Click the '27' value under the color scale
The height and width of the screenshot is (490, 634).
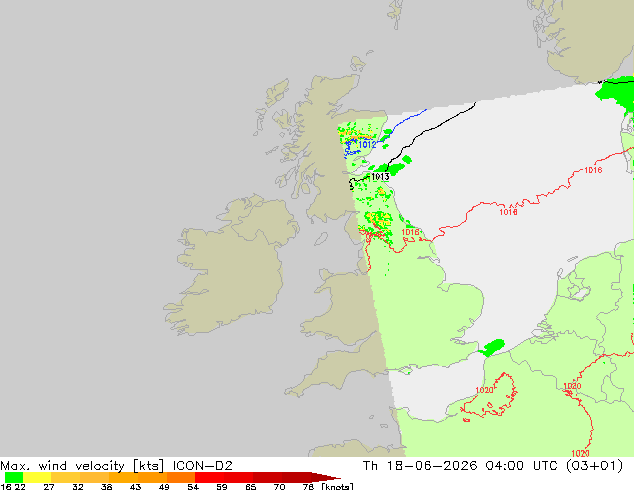pos(49,487)
